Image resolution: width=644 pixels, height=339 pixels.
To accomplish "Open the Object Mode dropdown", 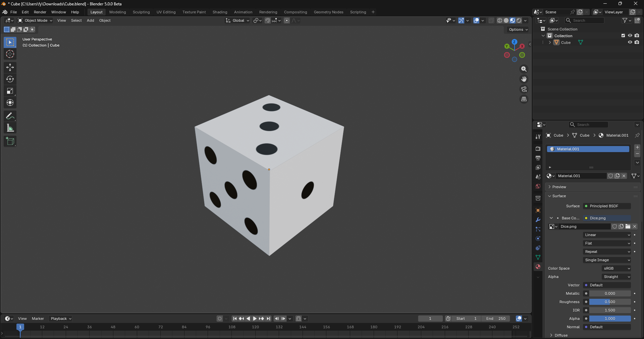I will [35, 20].
